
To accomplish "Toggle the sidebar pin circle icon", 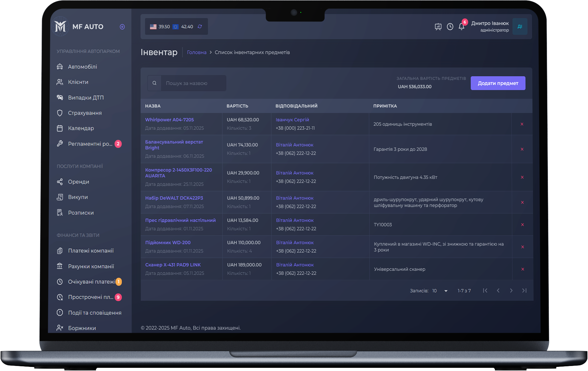I will click(122, 27).
